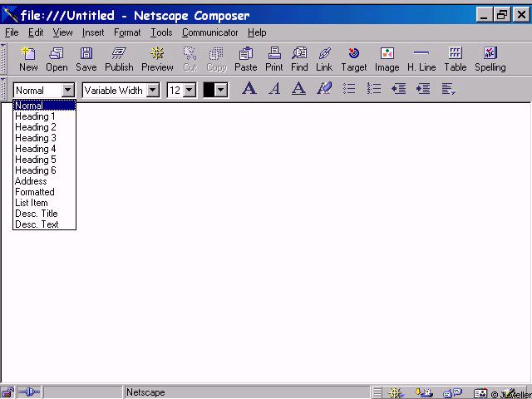Insert a Table from the toolbar
The height and width of the screenshot is (399, 532).
click(x=456, y=59)
